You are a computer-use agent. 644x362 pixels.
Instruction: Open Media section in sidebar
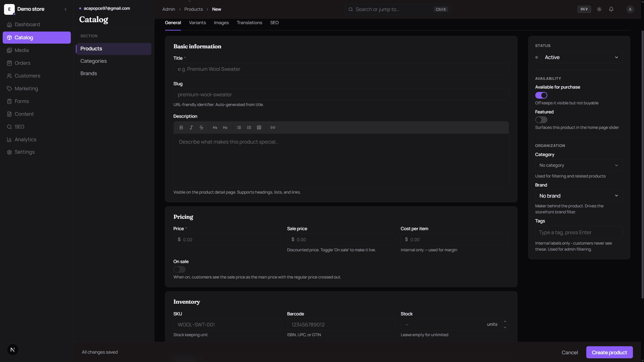coord(37,50)
